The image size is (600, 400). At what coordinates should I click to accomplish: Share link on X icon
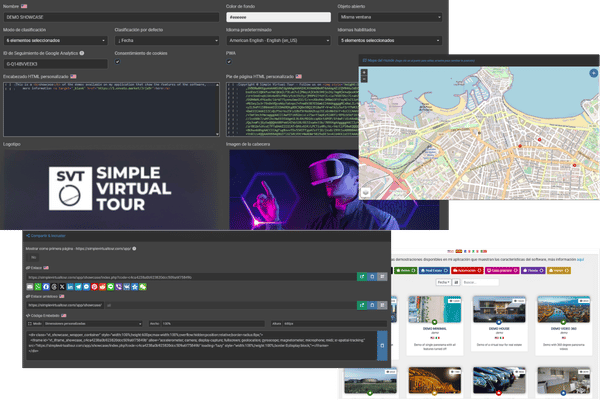point(62,287)
